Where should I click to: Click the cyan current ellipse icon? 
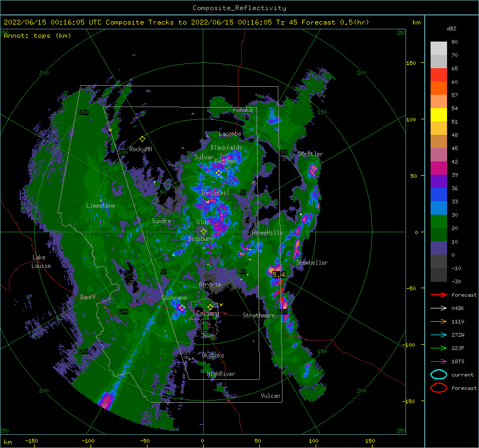click(x=439, y=374)
